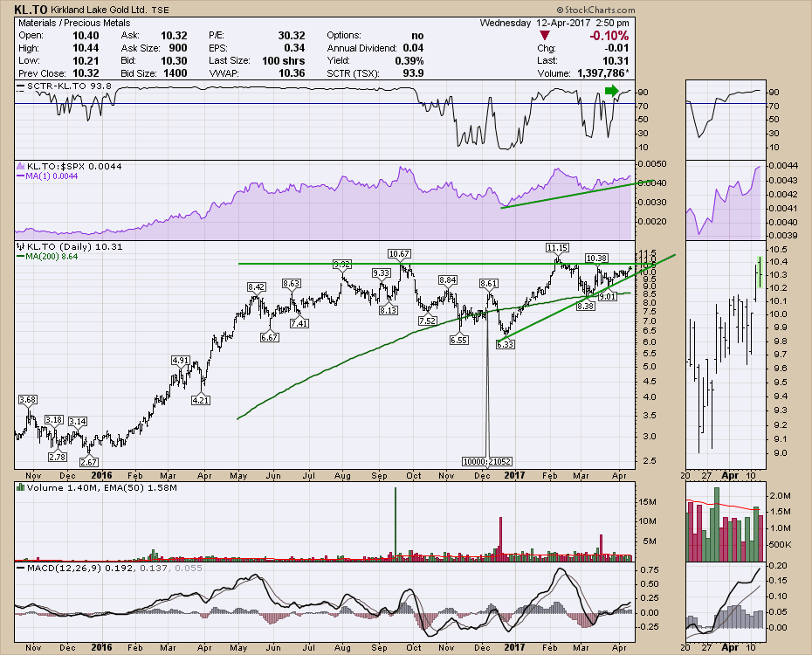This screenshot has height=655, width=812.
Task: Click the TSE exchange label
Action: pos(160,10)
